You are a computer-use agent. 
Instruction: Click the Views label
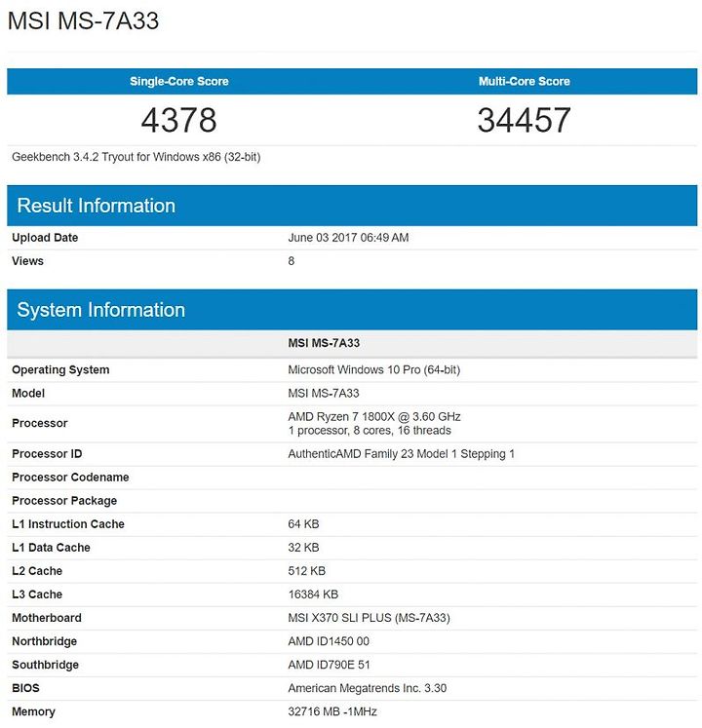click(28, 261)
